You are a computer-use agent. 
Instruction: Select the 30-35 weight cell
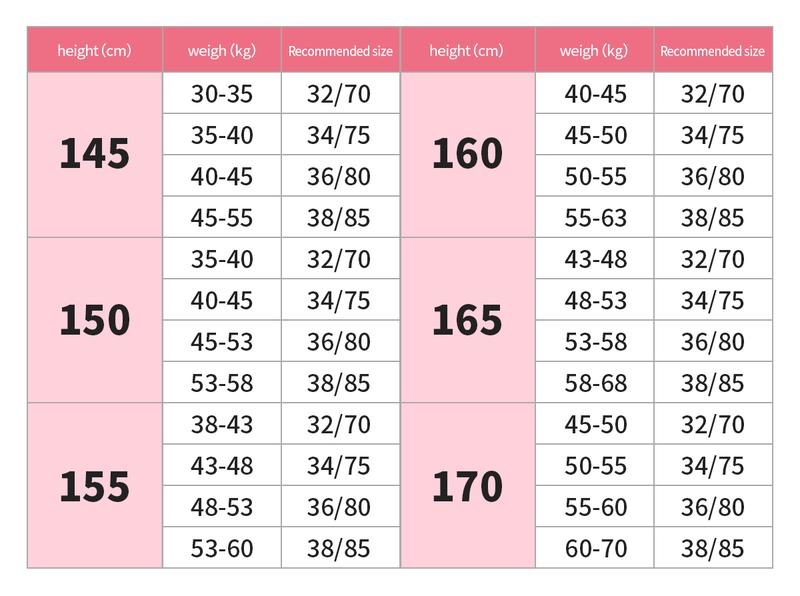tap(222, 93)
